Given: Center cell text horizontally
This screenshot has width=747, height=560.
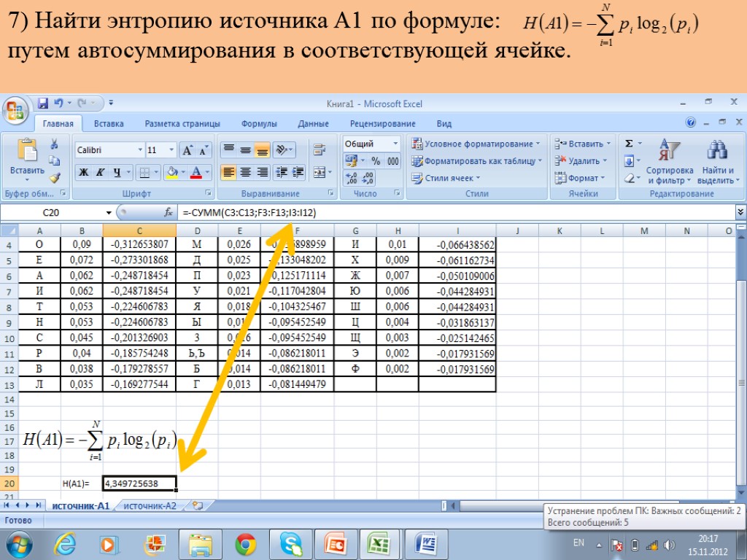Looking at the screenshot, I should 245,172.
